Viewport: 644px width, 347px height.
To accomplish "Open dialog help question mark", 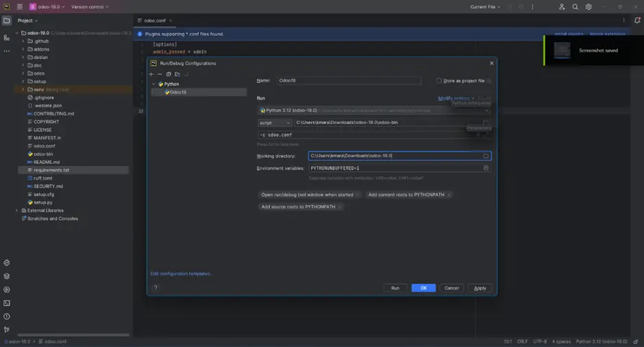I will point(156,288).
